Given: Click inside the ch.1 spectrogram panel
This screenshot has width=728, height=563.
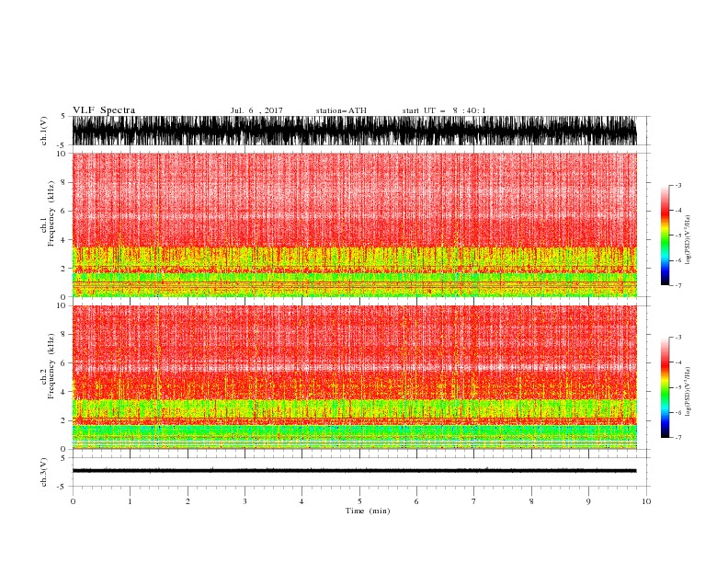Looking at the screenshot, I should 354,224.
